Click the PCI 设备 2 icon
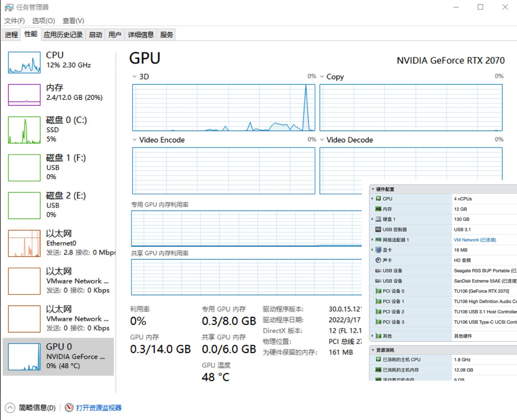This screenshot has width=517, height=420. click(x=378, y=312)
